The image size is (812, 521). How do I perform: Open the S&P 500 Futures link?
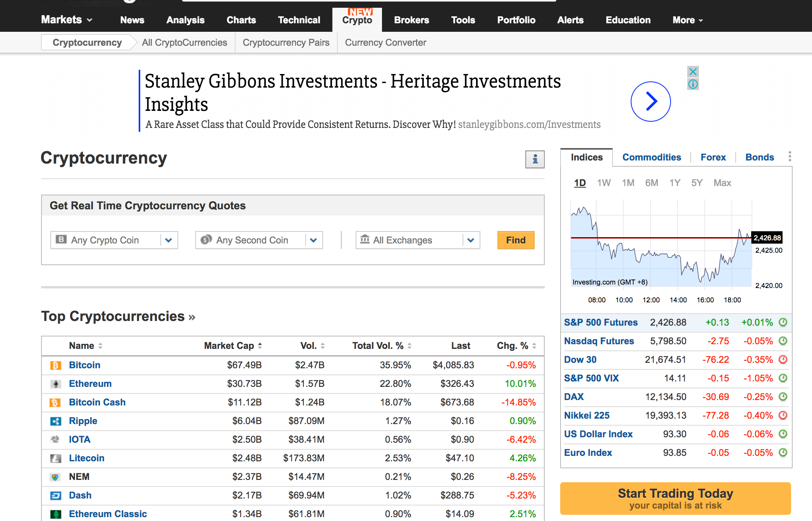coord(600,322)
